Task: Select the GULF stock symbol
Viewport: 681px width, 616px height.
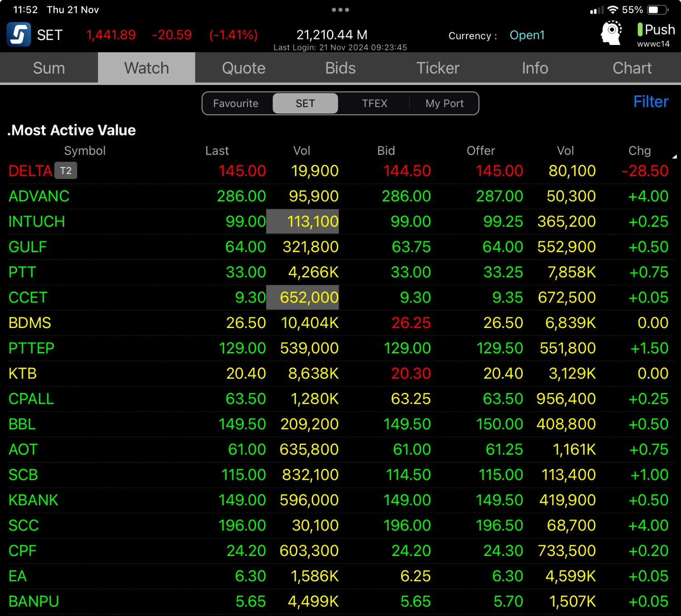Action: click(x=28, y=247)
